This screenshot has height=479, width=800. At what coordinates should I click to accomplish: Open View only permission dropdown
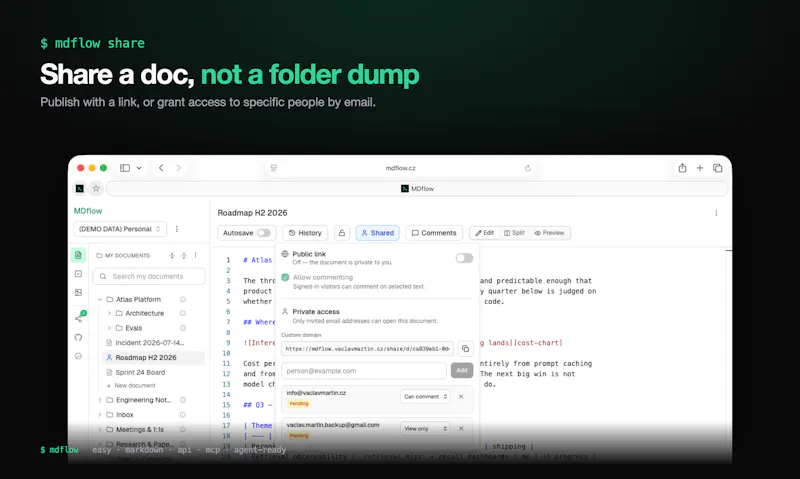425,428
